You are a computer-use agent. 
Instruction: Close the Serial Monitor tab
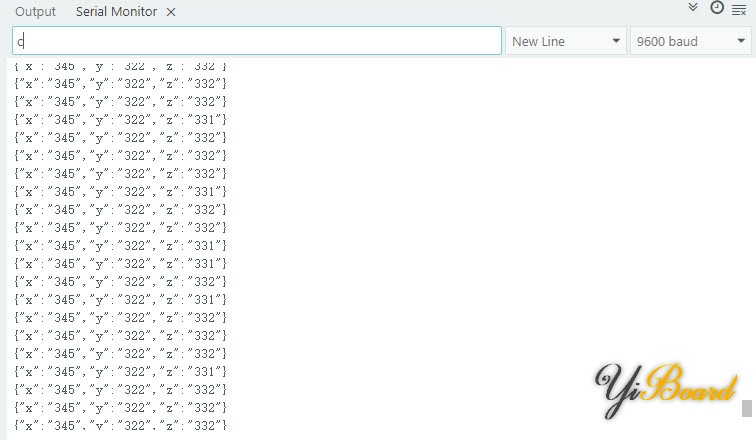171,12
